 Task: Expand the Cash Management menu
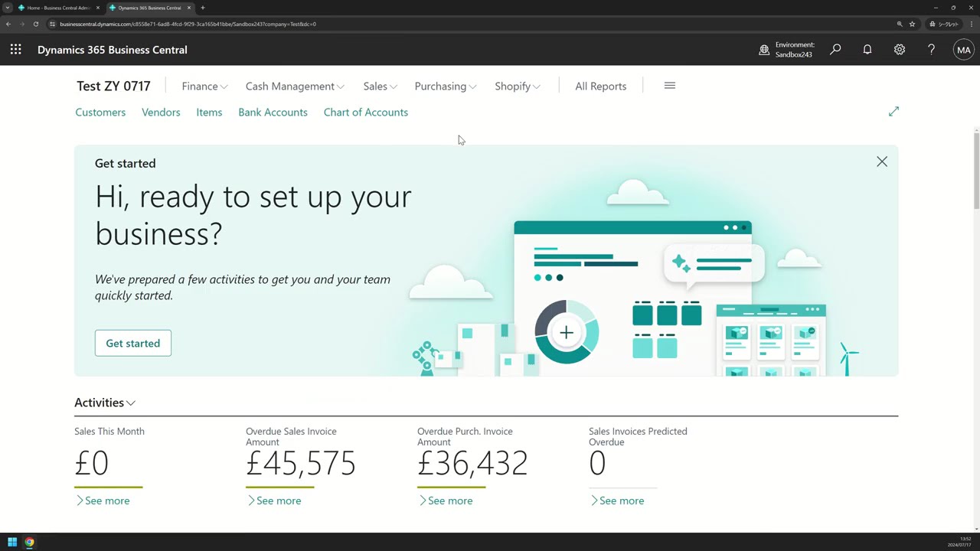(x=295, y=86)
